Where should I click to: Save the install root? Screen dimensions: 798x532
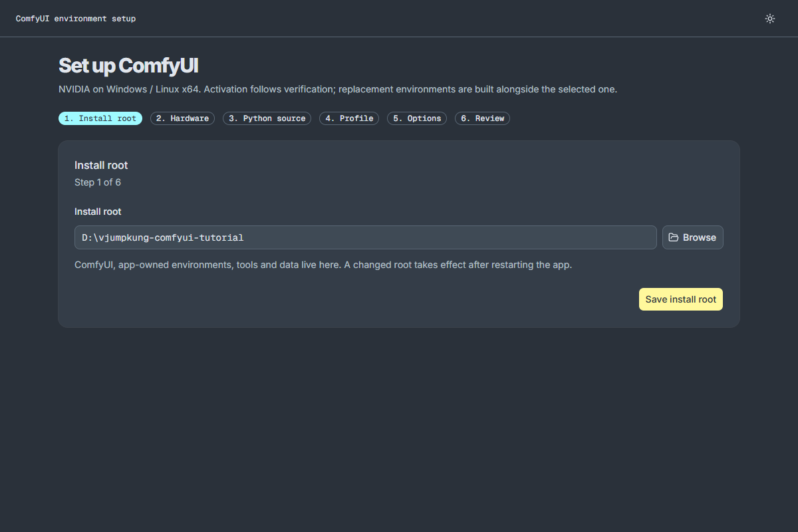[x=681, y=299]
